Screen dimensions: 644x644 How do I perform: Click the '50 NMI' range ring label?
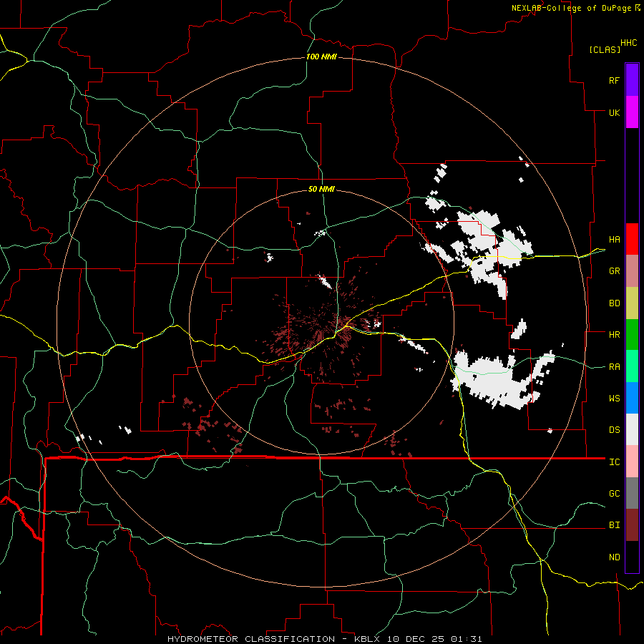click(321, 189)
